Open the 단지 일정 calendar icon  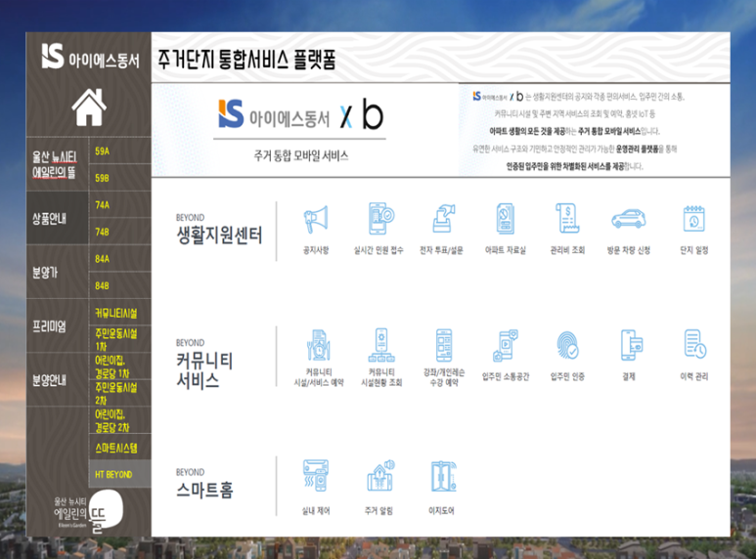coord(694,219)
